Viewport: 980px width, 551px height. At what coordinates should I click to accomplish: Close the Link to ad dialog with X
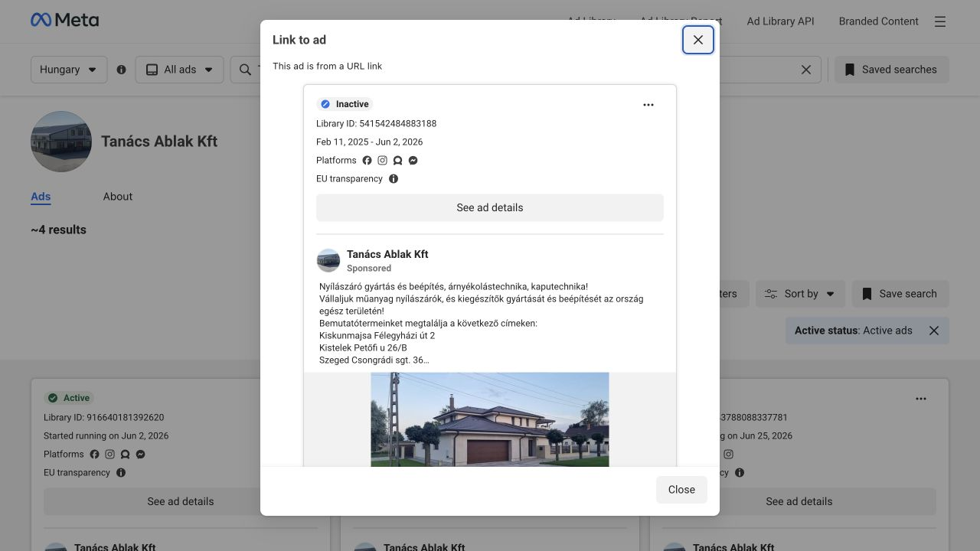click(698, 40)
